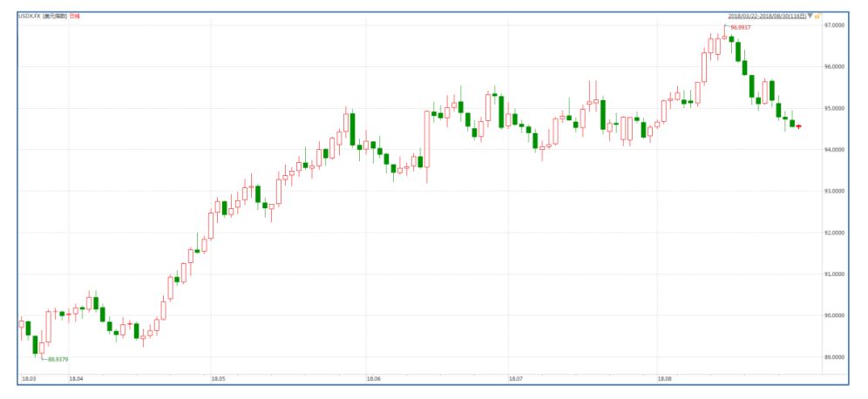868x399 pixels.
Task: Click the 95.0000 price axis label
Action: [x=835, y=109]
